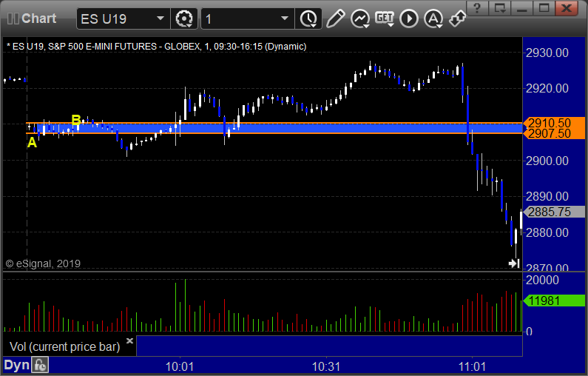Open the time template clock icon
Viewport: 588px width, 376px height.
click(308, 19)
